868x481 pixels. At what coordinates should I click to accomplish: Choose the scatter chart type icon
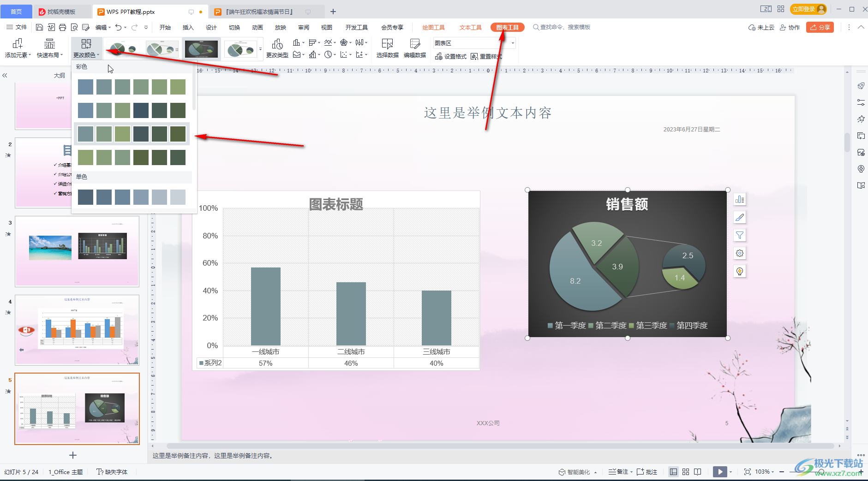coord(344,54)
